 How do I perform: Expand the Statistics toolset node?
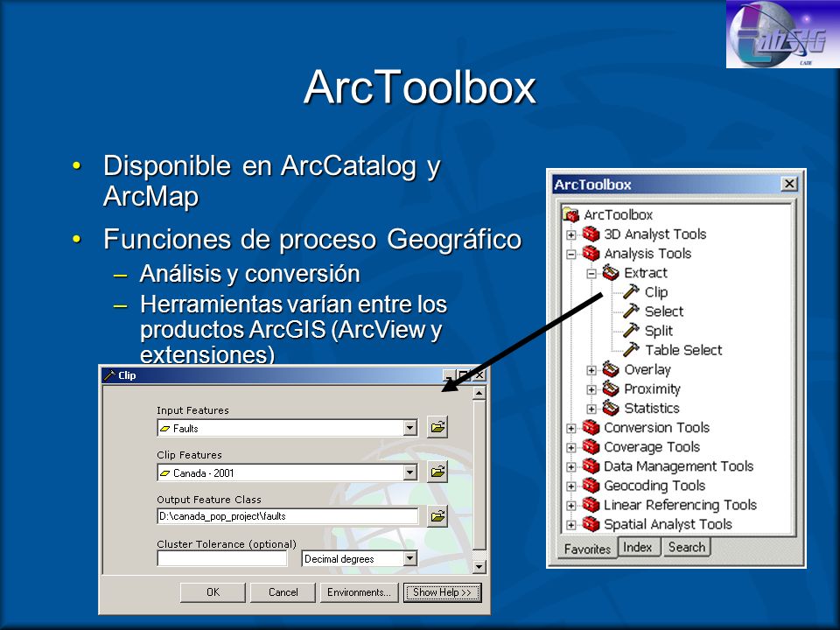pos(591,409)
